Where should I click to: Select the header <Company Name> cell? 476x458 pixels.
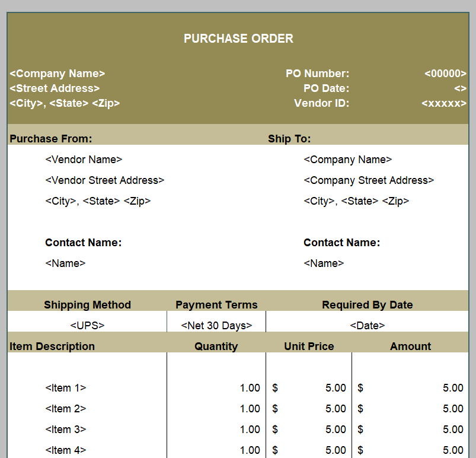point(57,74)
